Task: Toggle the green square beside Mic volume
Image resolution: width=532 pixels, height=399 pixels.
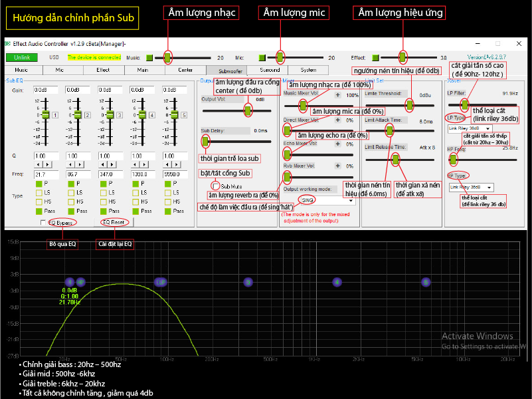Action: [x=262, y=58]
